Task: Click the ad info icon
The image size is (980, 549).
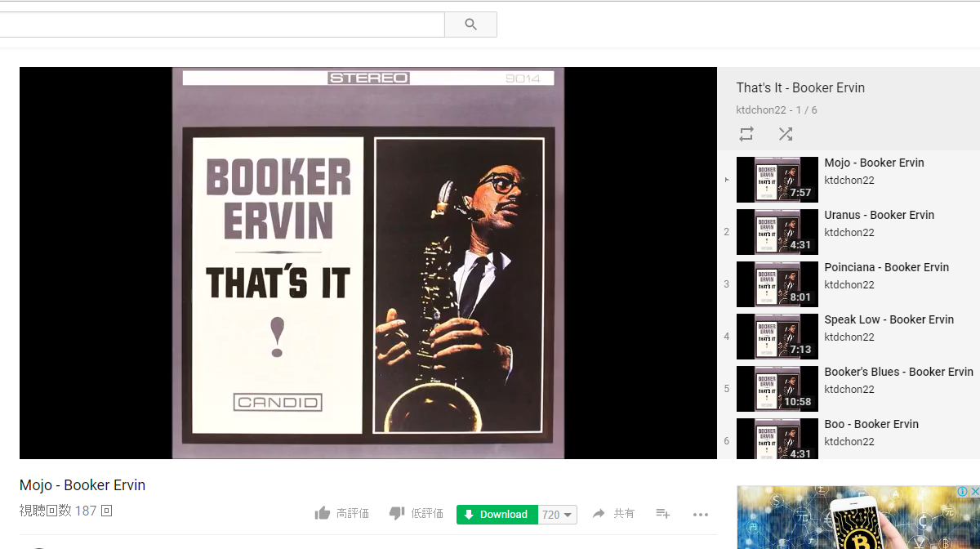Action: 963,491
